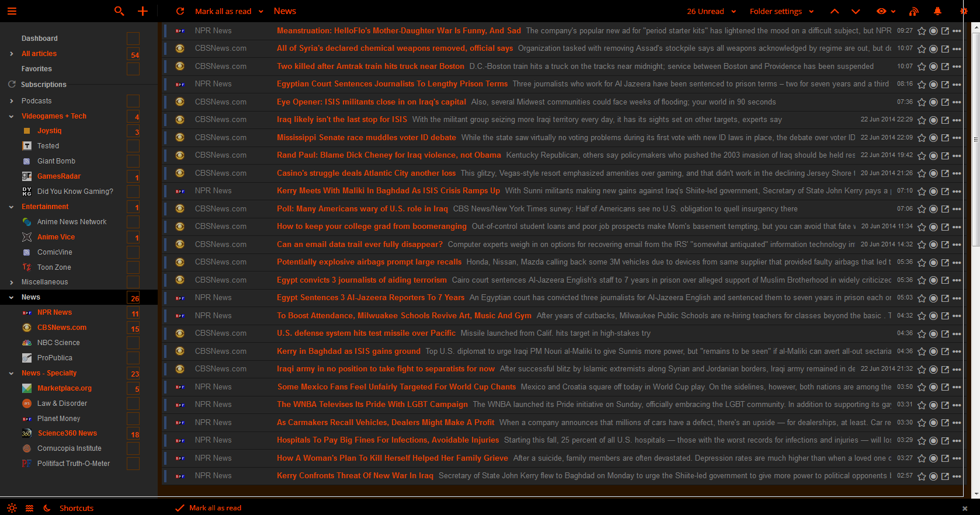Image resolution: width=980 pixels, height=515 pixels.
Task: Go to next article using down chevron
Action: [856, 11]
